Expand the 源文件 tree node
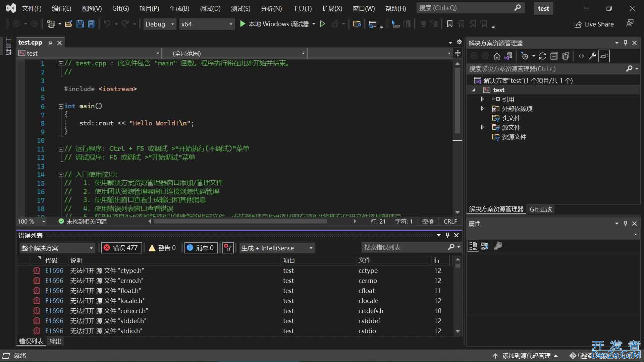644x362 pixels. click(x=482, y=127)
